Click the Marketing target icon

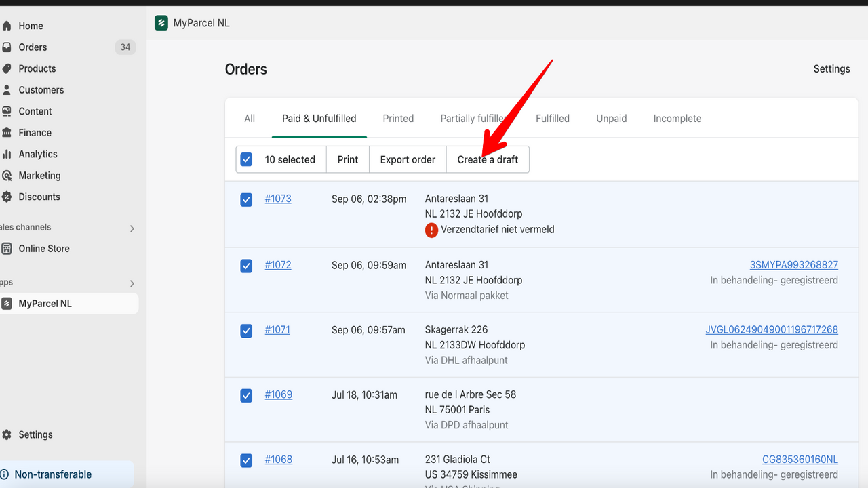pyautogui.click(x=6, y=176)
